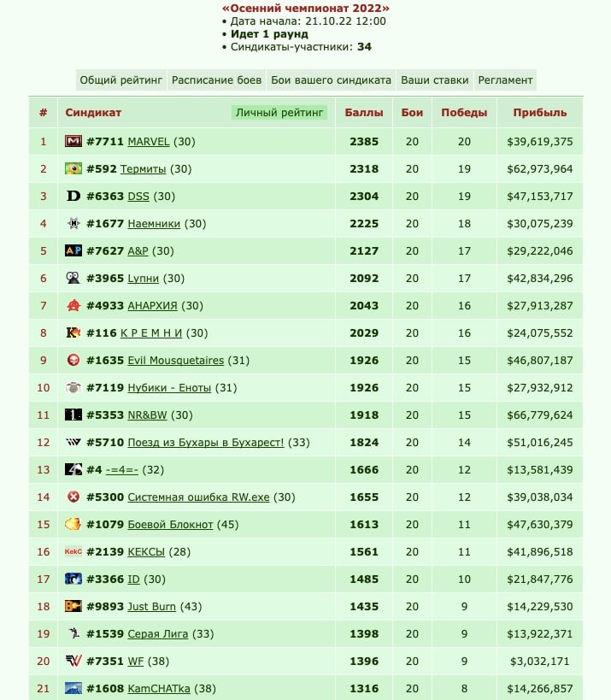611x700 pixels.
Task: Open the WF syndicate link
Action: click(x=136, y=662)
